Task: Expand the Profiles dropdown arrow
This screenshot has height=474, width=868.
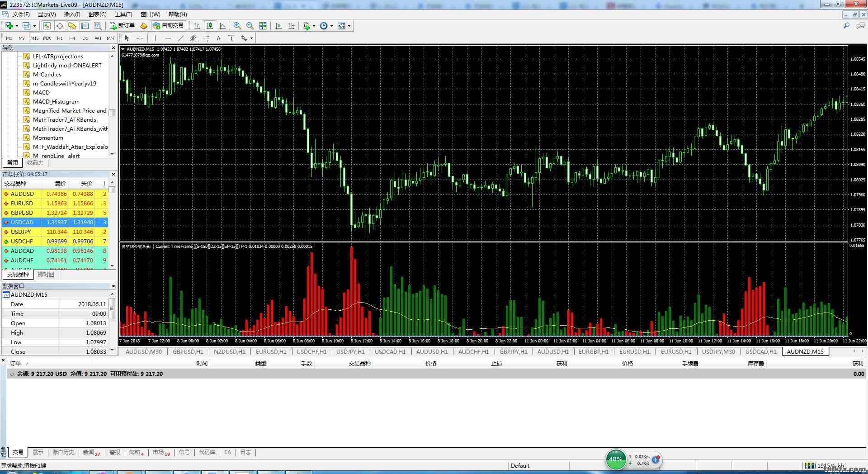Action: (x=34, y=26)
